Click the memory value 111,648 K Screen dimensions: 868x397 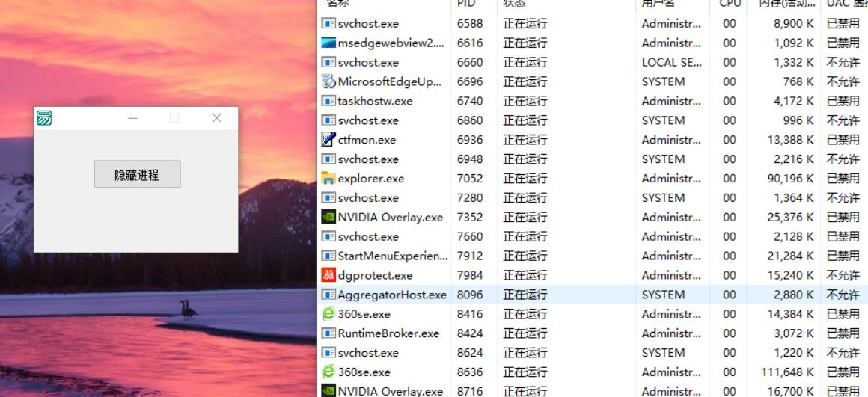click(x=788, y=372)
